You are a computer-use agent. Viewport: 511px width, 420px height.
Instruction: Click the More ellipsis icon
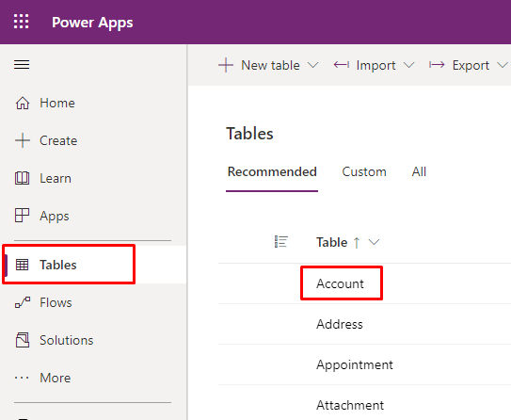(22, 378)
